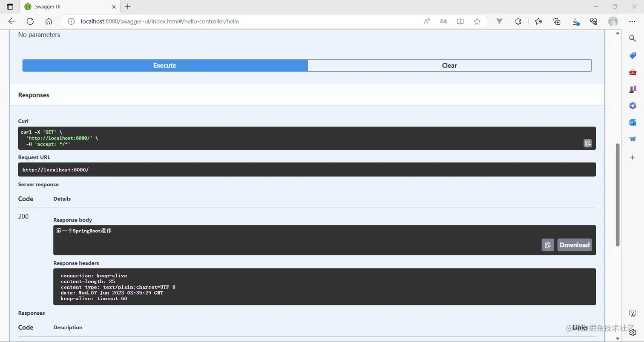Refresh the Swagger UI page
Viewport: 644px width, 342px height.
click(x=30, y=21)
